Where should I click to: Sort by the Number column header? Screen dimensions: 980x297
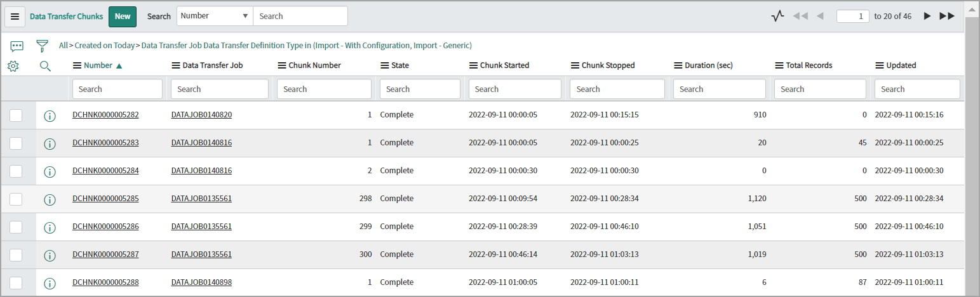tap(98, 65)
